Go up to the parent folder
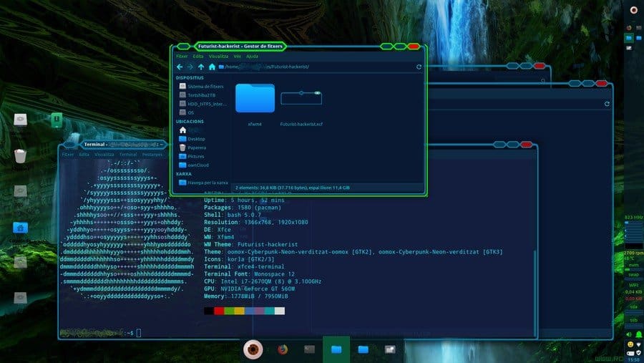The image size is (644, 363). (x=201, y=67)
